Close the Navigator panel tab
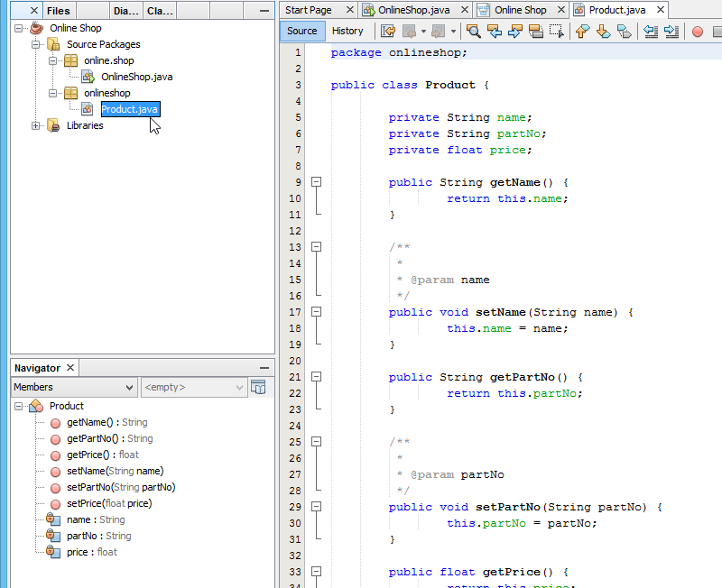This screenshot has height=588, width=722. pyautogui.click(x=70, y=368)
